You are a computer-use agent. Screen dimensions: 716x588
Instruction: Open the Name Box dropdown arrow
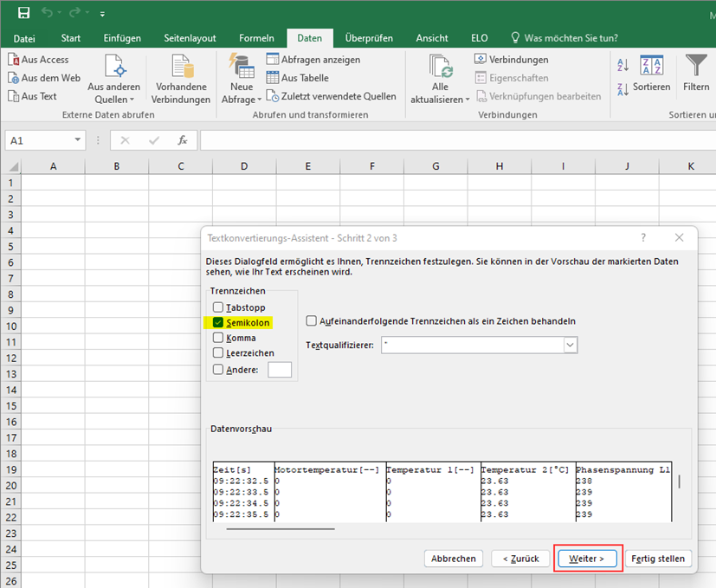coord(78,140)
